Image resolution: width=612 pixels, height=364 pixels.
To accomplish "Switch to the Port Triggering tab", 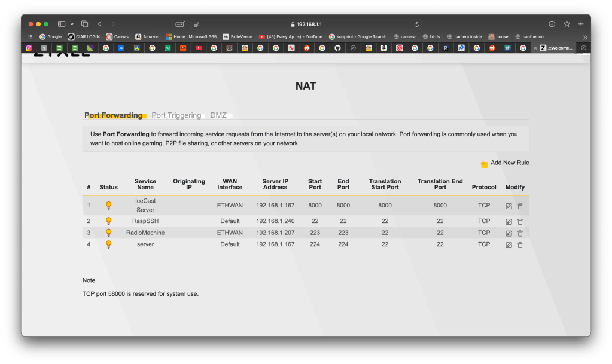I will click(x=176, y=115).
